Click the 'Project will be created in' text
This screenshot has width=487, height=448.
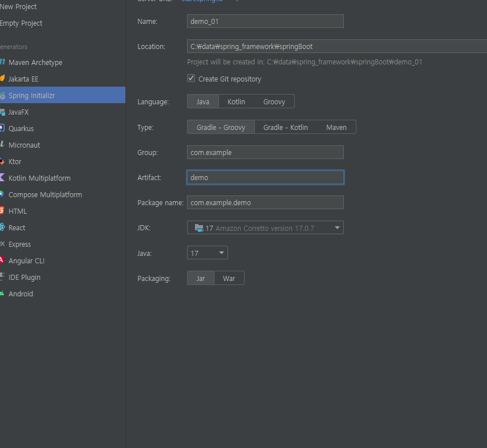click(x=305, y=62)
